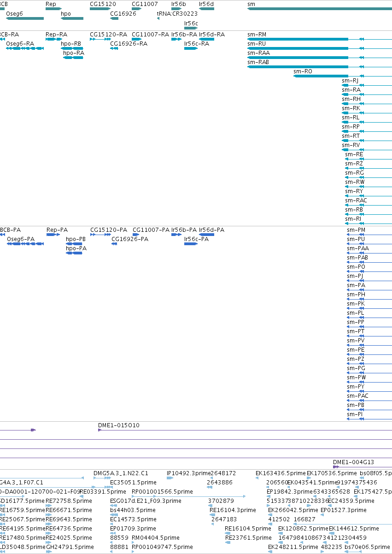Select the sm-PM protein label

pos(356,230)
